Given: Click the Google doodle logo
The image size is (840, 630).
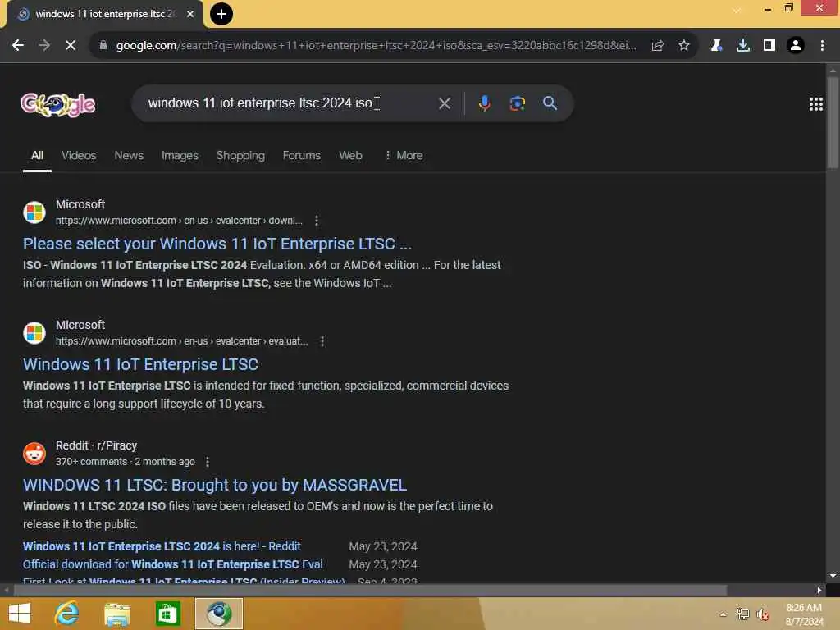Looking at the screenshot, I should click(58, 104).
